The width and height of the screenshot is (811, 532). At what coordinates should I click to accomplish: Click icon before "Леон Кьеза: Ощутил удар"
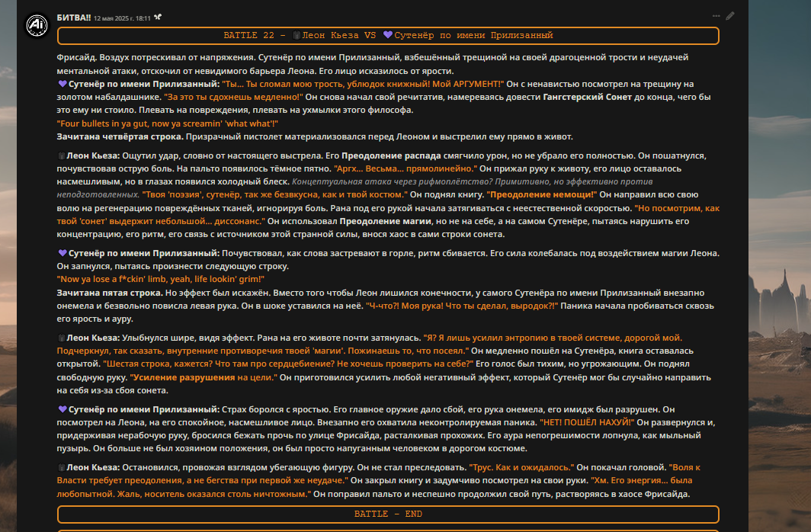click(x=62, y=155)
